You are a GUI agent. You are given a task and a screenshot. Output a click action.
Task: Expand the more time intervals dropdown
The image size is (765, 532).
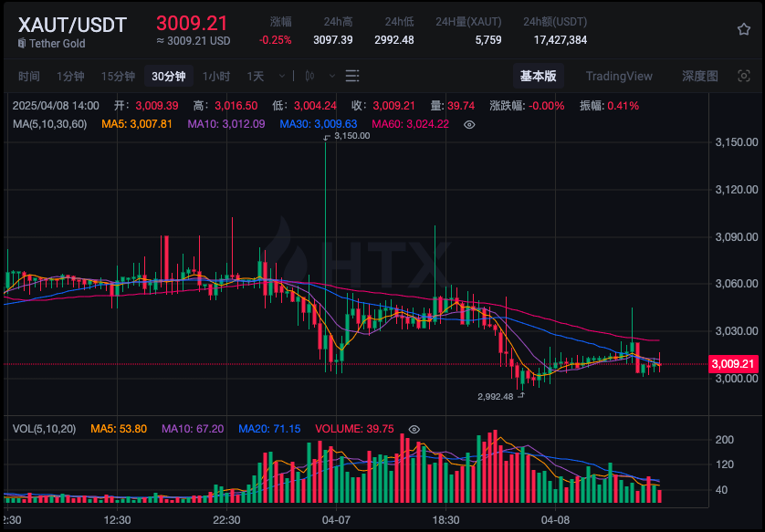coord(281,76)
